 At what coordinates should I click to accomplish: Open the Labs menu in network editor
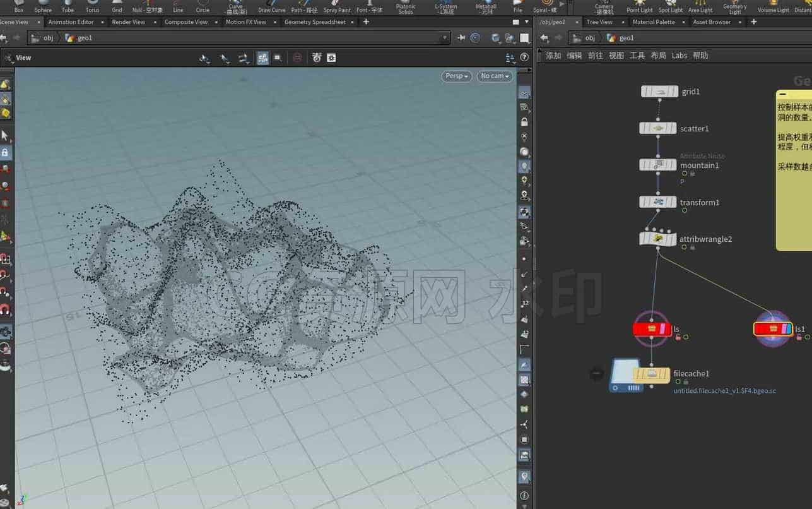click(679, 56)
